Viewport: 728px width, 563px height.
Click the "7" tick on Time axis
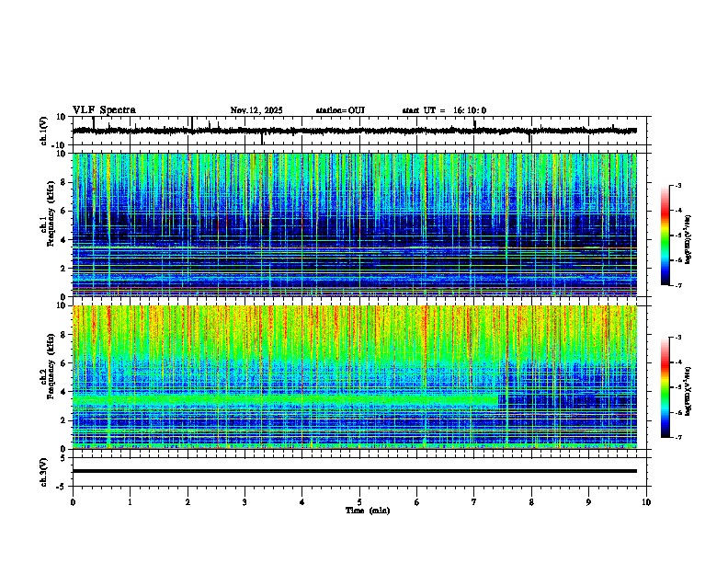[474, 502]
